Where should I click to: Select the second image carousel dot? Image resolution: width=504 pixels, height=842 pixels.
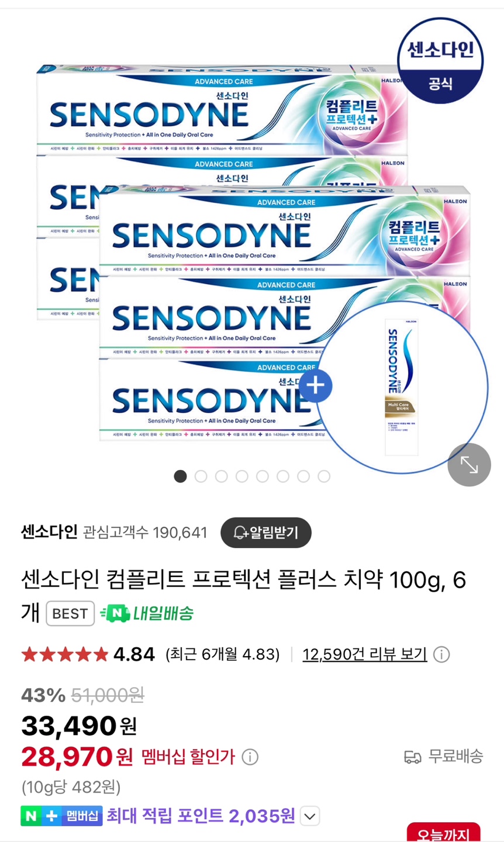[201, 477]
